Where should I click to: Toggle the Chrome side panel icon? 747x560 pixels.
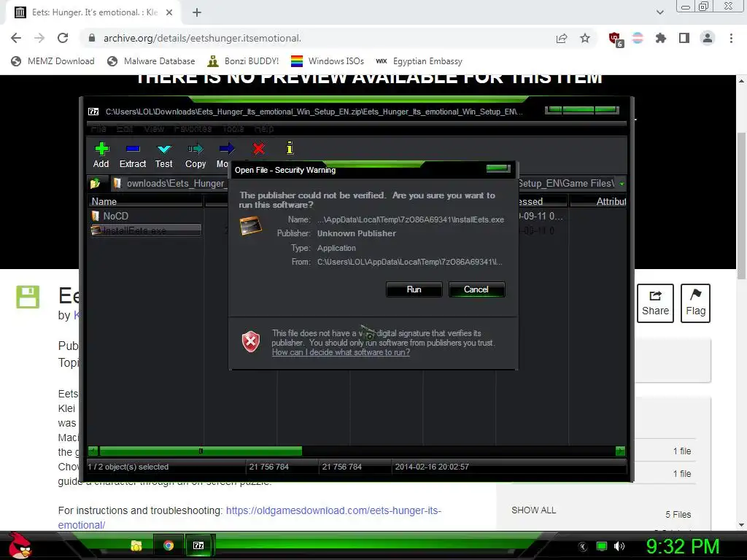click(684, 38)
